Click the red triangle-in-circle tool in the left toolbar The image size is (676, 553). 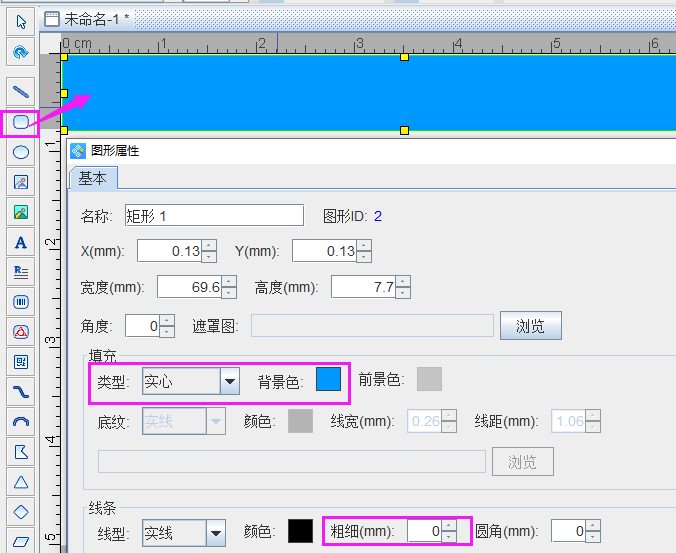click(x=20, y=332)
